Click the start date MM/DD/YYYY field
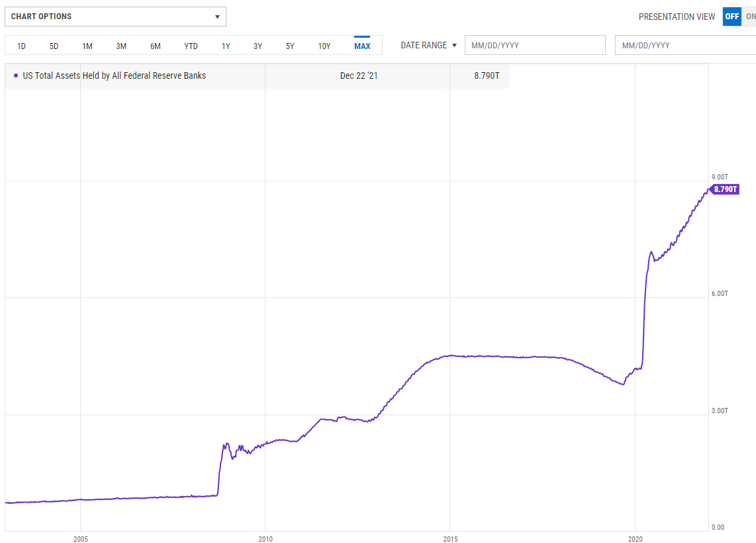 pyautogui.click(x=535, y=45)
